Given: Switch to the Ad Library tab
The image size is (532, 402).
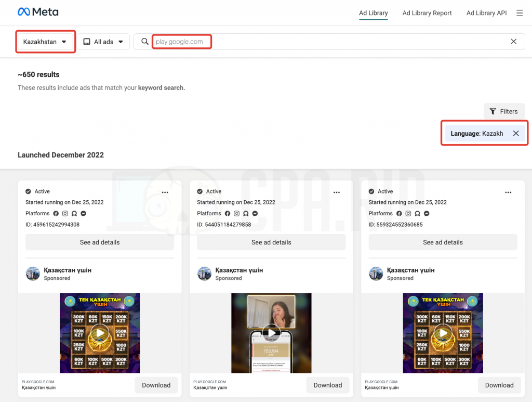Looking at the screenshot, I should [373, 13].
